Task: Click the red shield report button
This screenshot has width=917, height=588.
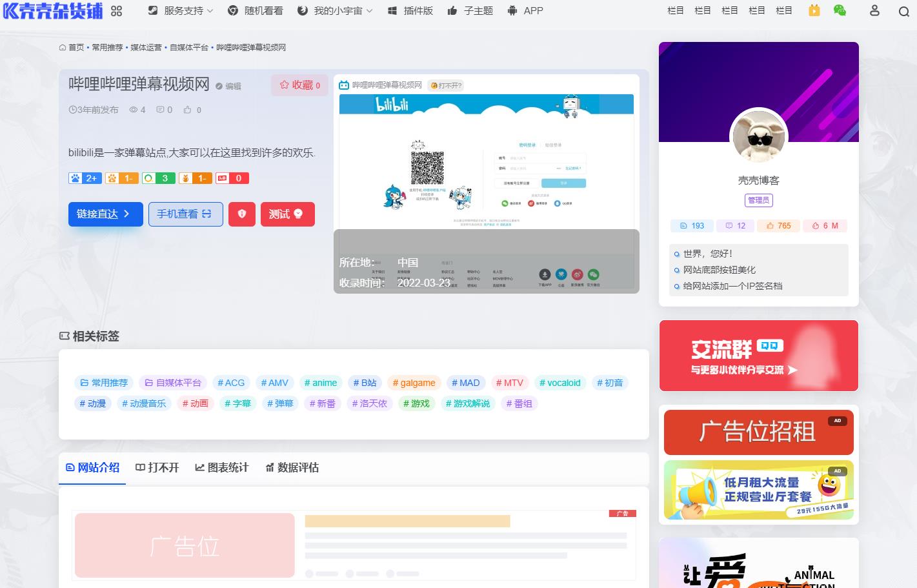Action: tap(242, 214)
